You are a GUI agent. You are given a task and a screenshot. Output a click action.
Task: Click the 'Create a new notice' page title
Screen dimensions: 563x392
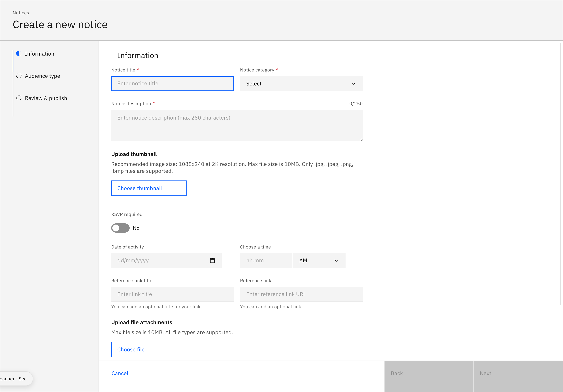click(60, 25)
